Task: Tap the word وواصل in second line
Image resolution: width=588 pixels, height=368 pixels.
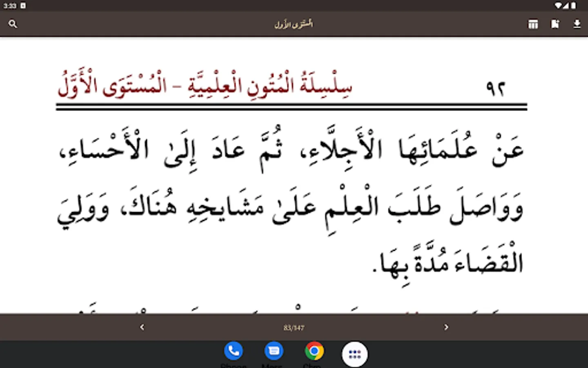Action: 487,209
